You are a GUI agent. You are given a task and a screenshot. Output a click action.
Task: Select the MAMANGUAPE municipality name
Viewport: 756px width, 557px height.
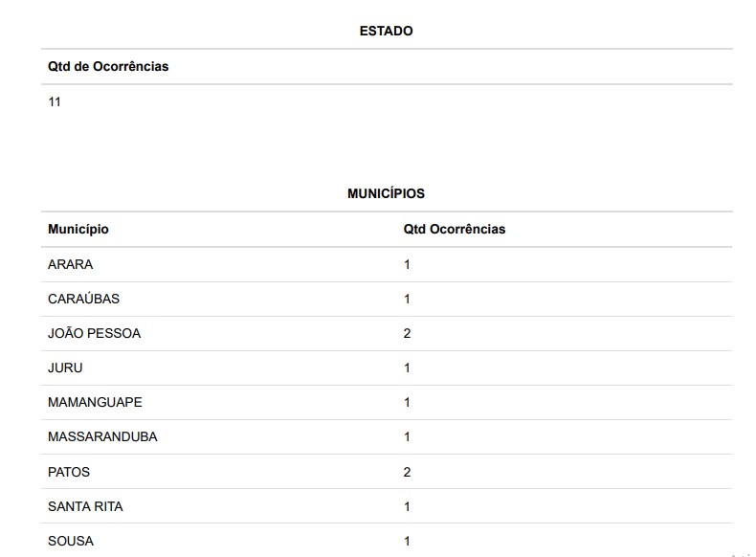click(x=95, y=402)
